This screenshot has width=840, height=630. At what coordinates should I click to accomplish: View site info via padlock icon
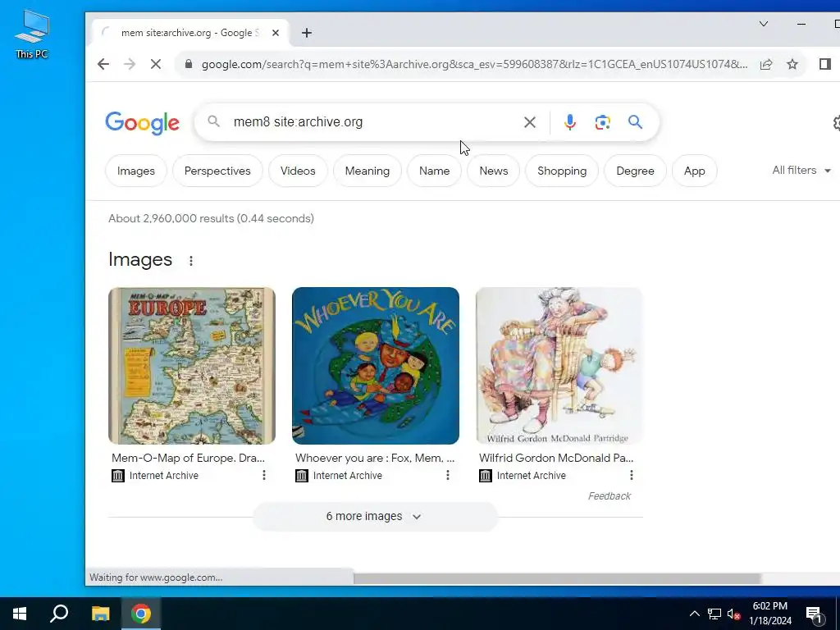pos(188,64)
